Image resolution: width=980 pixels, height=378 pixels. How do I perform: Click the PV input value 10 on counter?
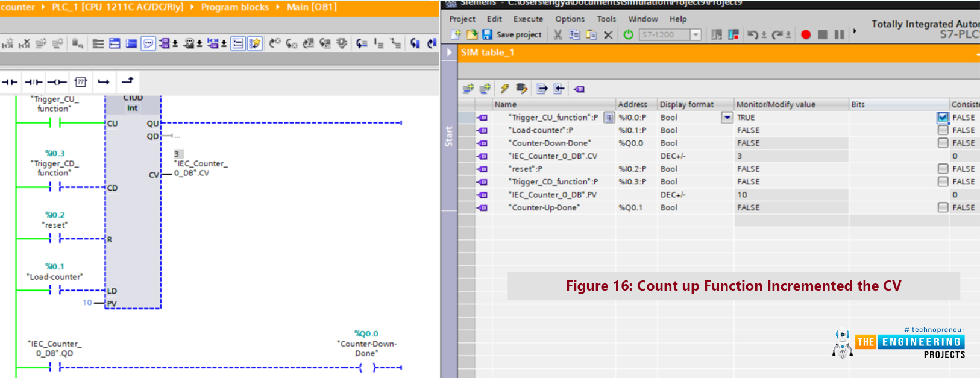87,303
